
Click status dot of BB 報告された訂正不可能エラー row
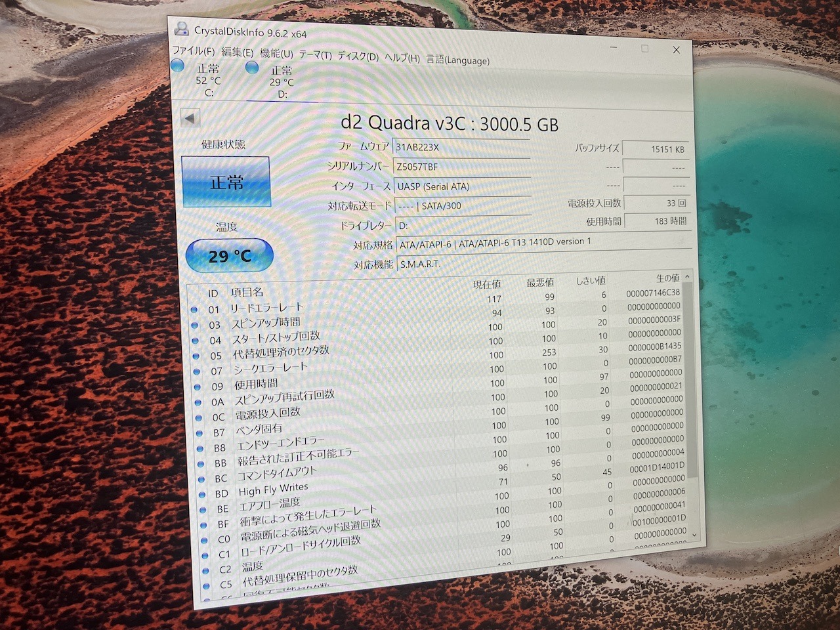click(x=201, y=464)
